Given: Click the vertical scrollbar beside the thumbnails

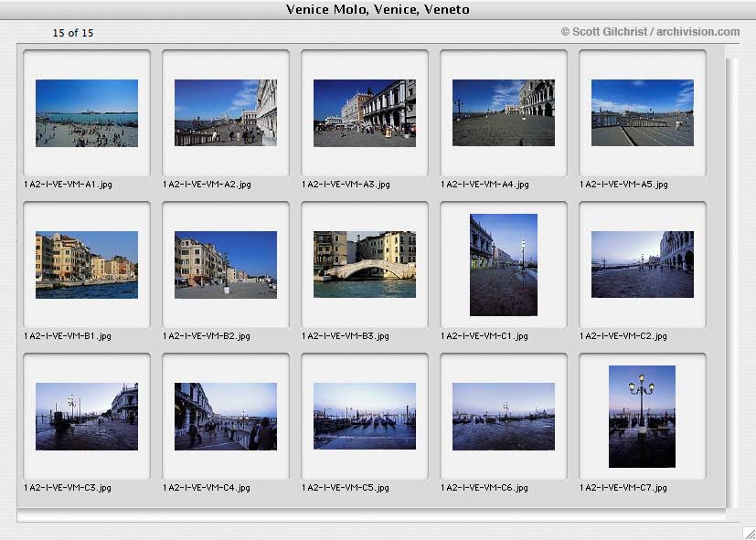Looking at the screenshot, I should point(732,282).
